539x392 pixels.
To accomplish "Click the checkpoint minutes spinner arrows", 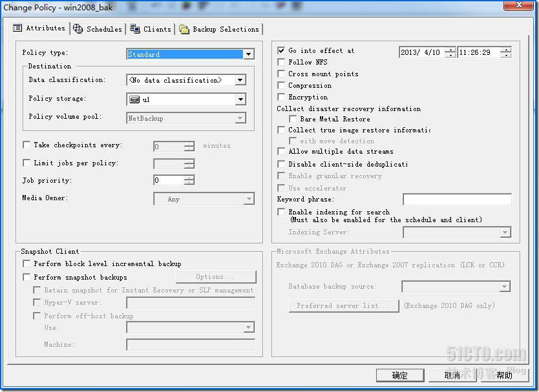I will (189, 147).
